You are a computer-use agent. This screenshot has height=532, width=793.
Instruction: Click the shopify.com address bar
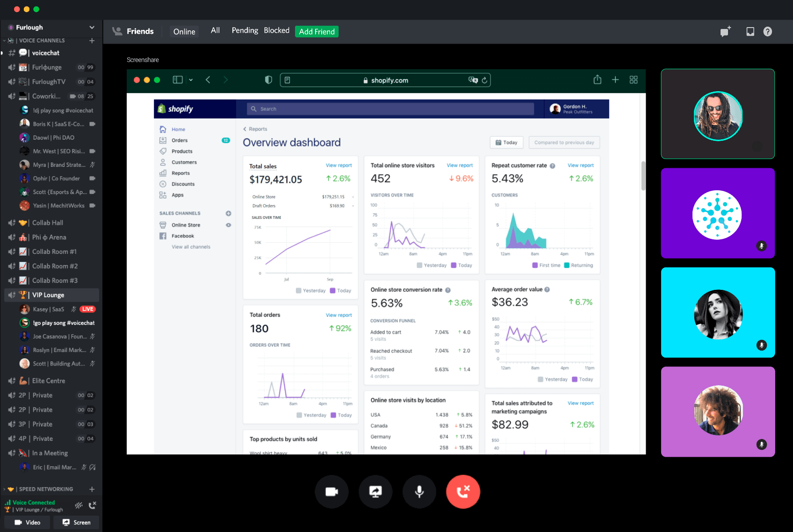(x=385, y=80)
